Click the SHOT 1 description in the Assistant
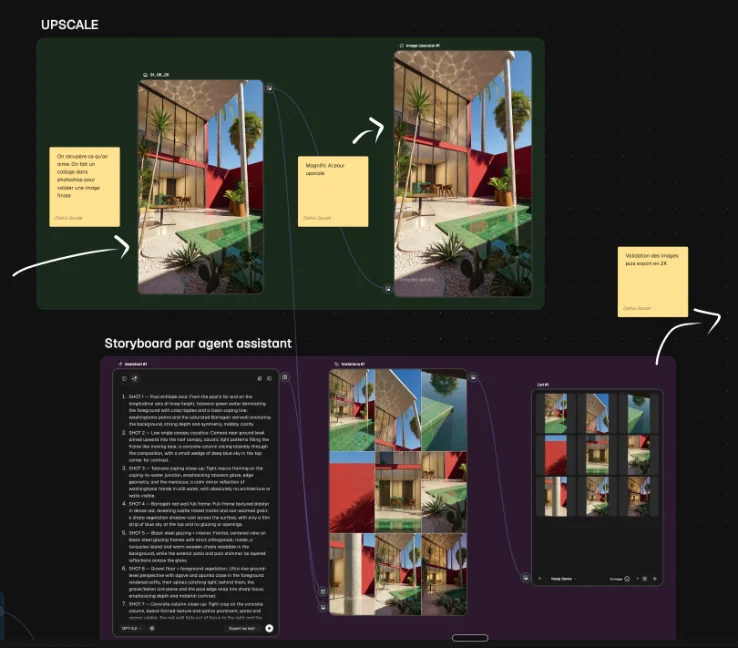 click(x=199, y=410)
